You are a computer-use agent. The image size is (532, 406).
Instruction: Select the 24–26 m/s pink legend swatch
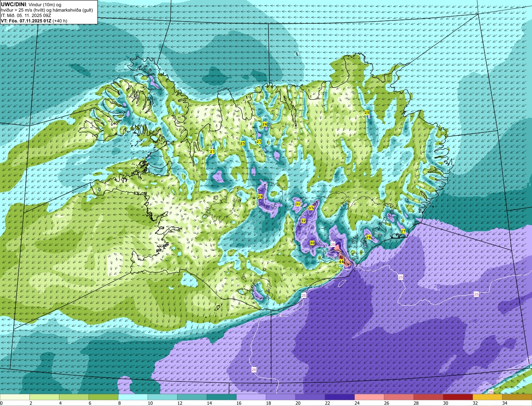point(369,397)
